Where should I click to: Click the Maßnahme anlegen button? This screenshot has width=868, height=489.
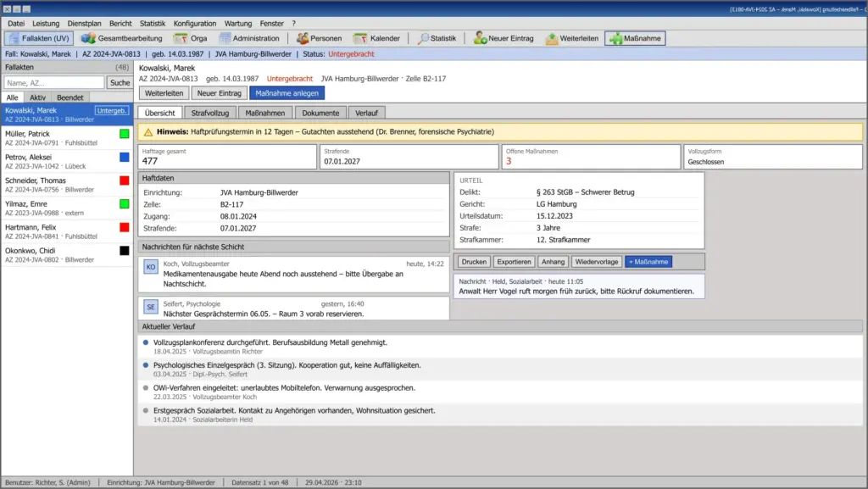coord(287,93)
